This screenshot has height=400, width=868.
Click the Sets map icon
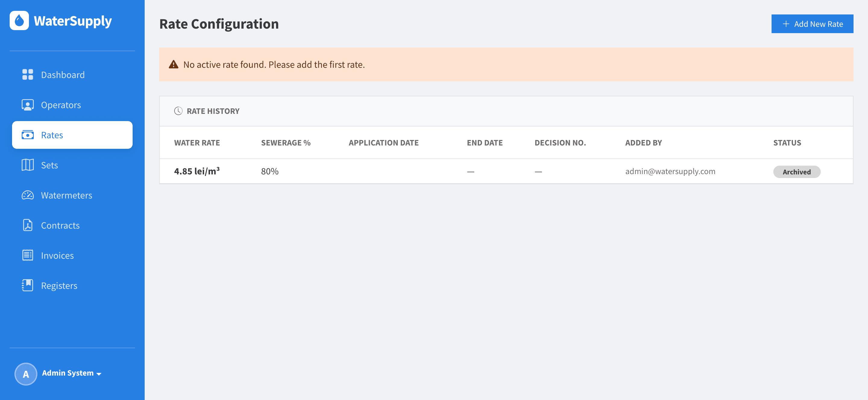(x=28, y=165)
